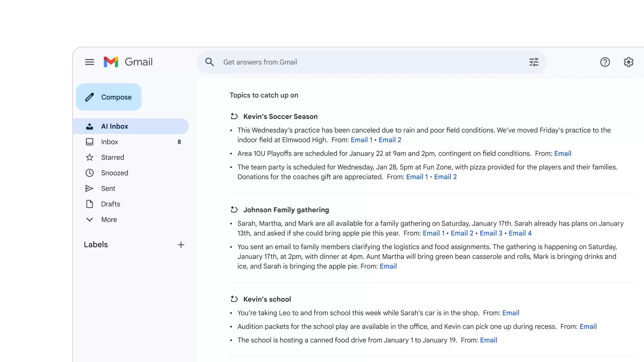This screenshot has height=362, width=644.
Task: Open the Drafts folder
Action: click(110, 204)
